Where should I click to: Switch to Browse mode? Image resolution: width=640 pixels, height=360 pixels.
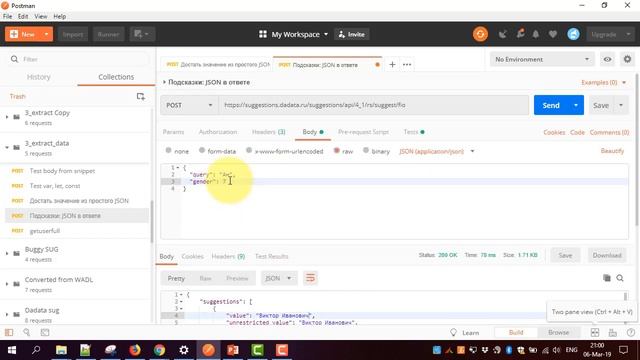tap(558, 333)
